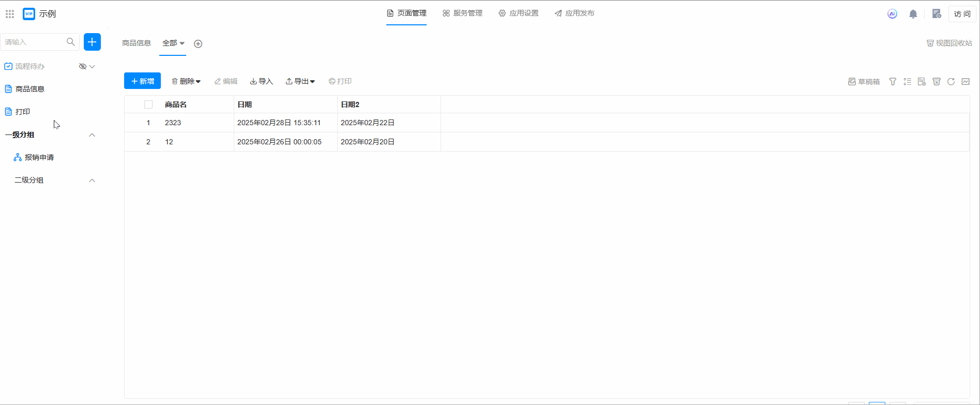Click the 访问 button
The image size is (980, 405).
(962, 14)
